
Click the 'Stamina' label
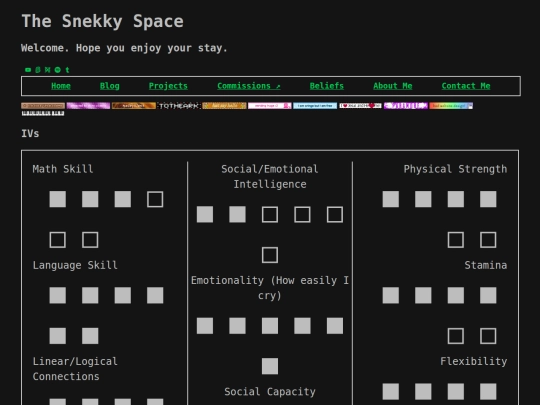486,265
